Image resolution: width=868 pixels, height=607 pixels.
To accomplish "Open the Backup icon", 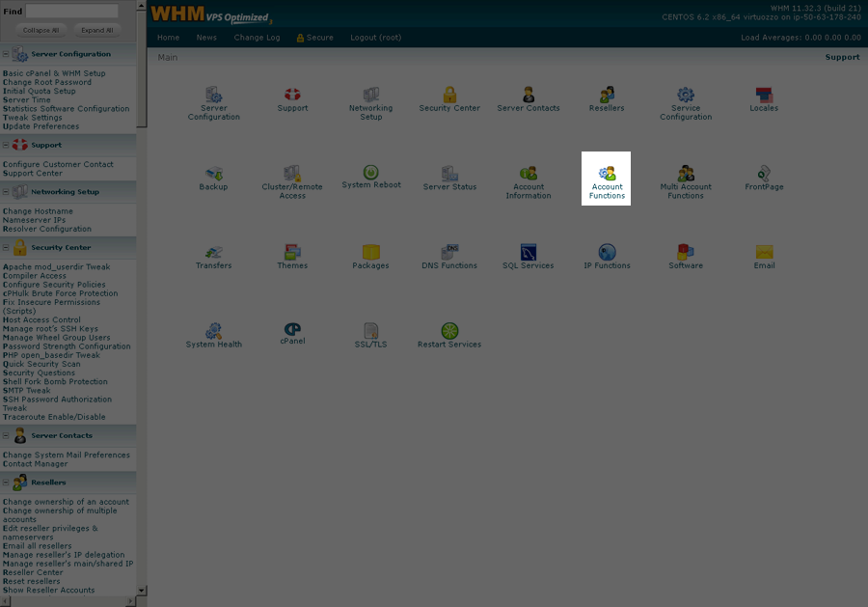I will pos(214,174).
